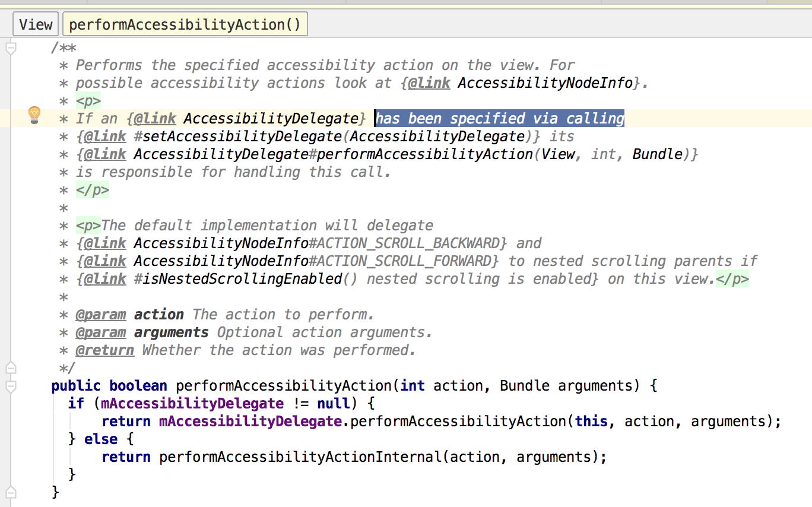This screenshot has height=507, width=812.
Task: Click the #setAccessibilityDelegate link reference
Action: (x=237, y=137)
